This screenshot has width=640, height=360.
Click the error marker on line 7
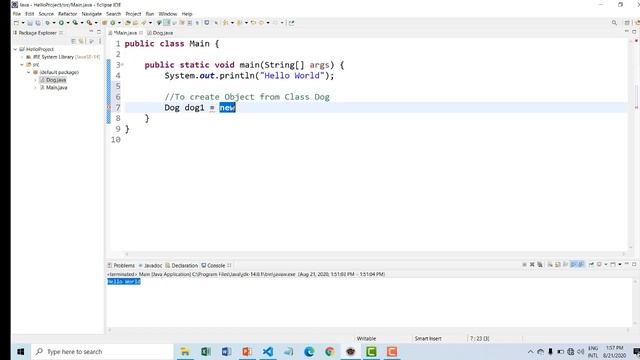[109, 108]
